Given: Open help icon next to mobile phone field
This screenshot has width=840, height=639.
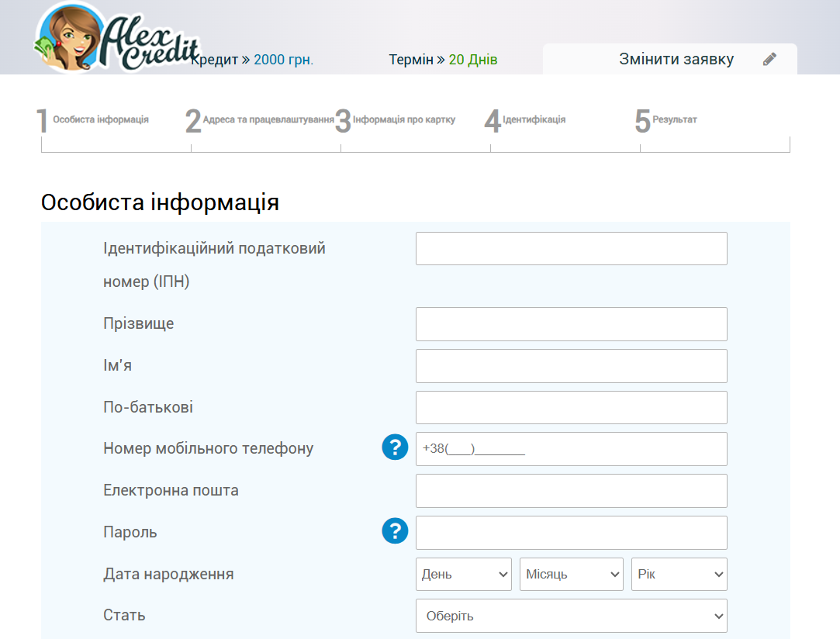Looking at the screenshot, I should point(395,447).
